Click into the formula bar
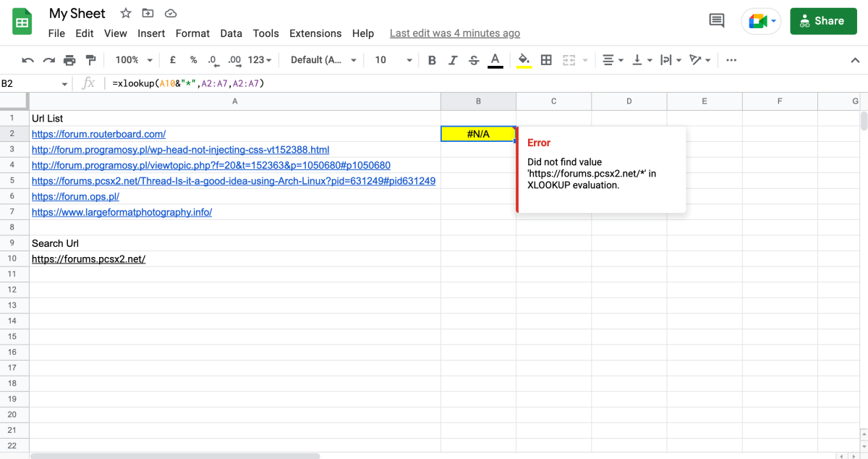 click(x=485, y=83)
